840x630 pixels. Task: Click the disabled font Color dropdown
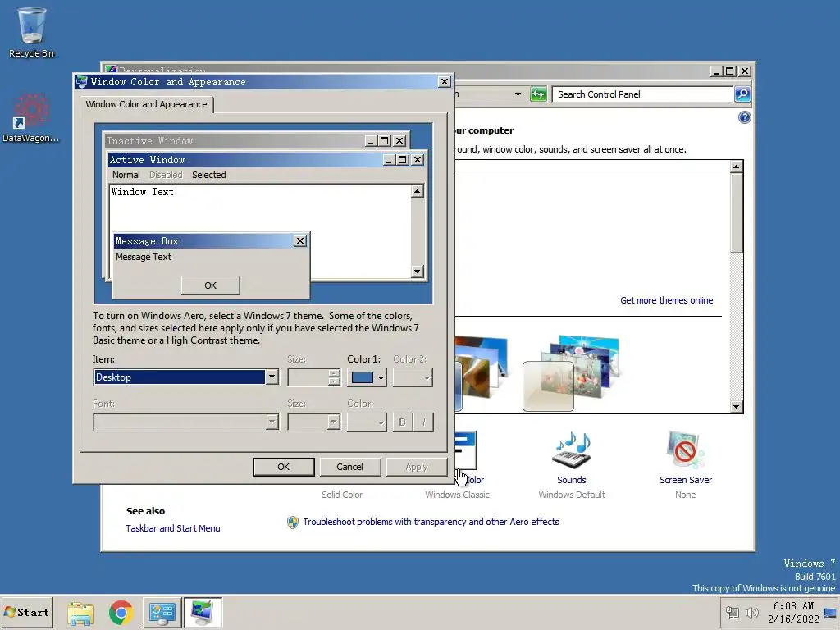[x=367, y=422]
